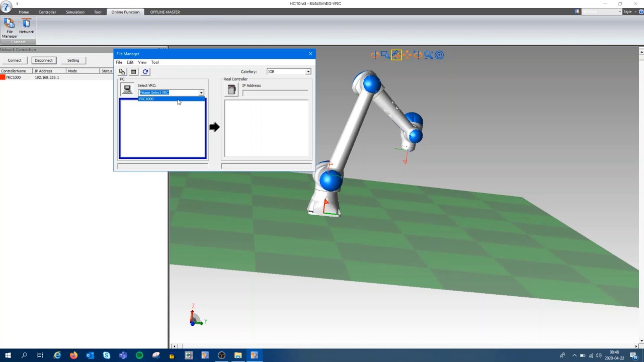This screenshot has height=362, width=644.
Task: Refresh the File Manager listing
Action: (x=145, y=72)
